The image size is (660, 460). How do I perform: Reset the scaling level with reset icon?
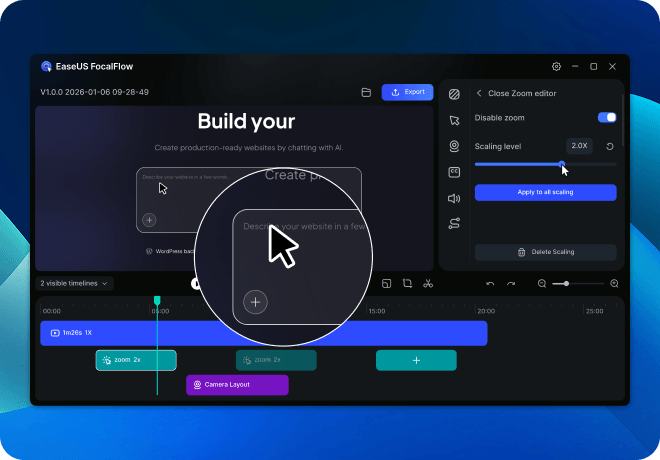click(x=610, y=146)
